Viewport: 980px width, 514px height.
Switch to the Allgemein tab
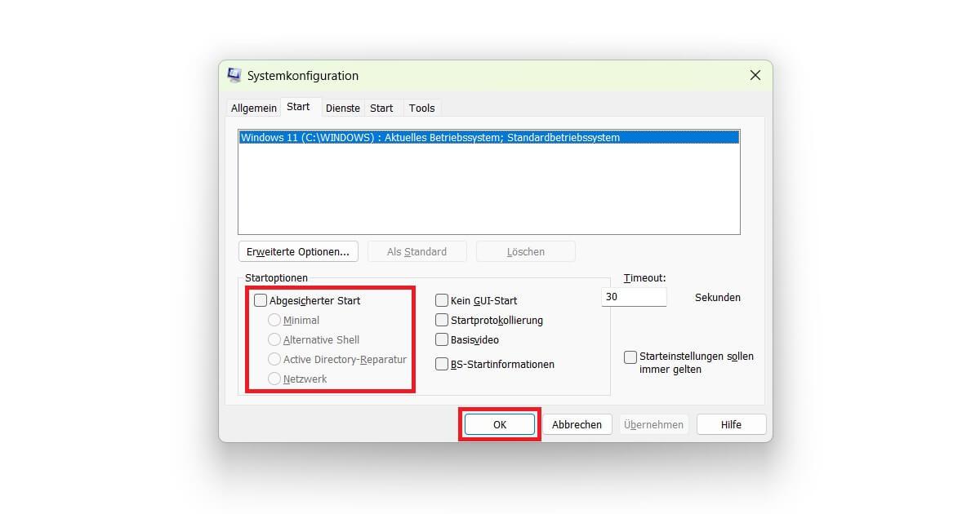(x=253, y=108)
